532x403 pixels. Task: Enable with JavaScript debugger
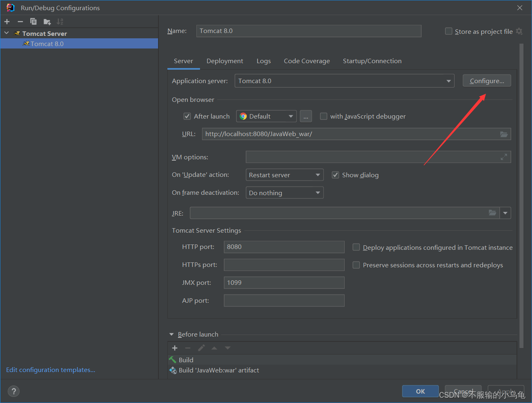coord(323,116)
